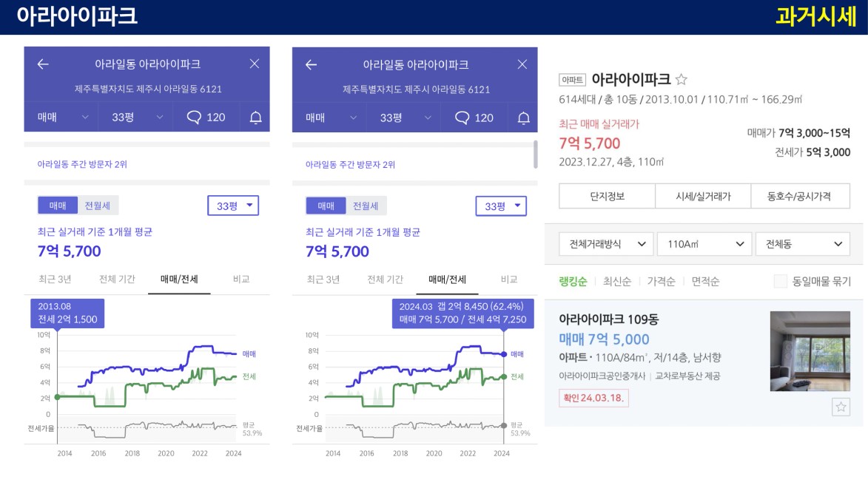
Task: Switch to 전월세 toggle in left panel
Action: coord(98,206)
